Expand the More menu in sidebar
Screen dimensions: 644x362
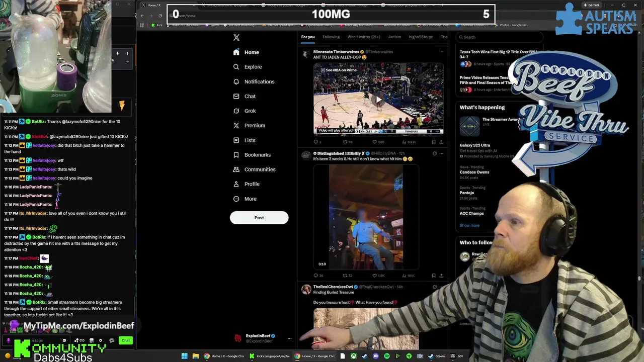(245, 199)
